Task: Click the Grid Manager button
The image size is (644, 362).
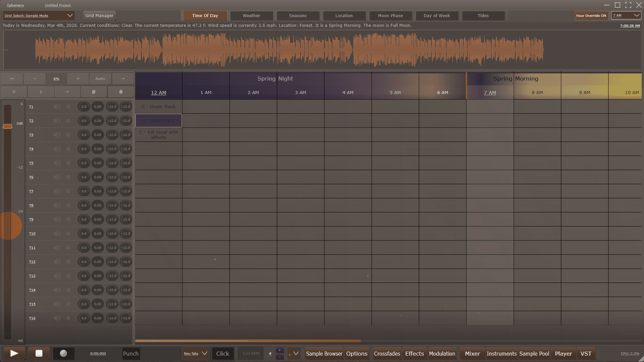Action: tap(99, 15)
